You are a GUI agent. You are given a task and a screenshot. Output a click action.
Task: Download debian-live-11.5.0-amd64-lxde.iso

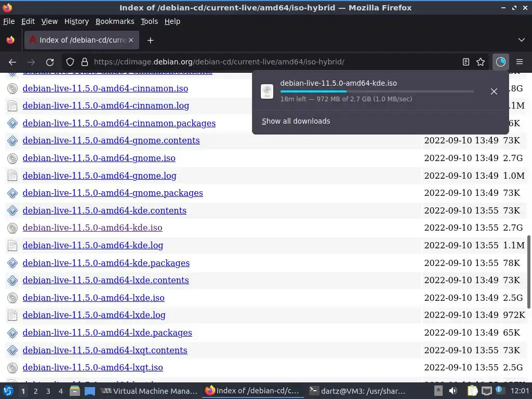[x=94, y=298]
